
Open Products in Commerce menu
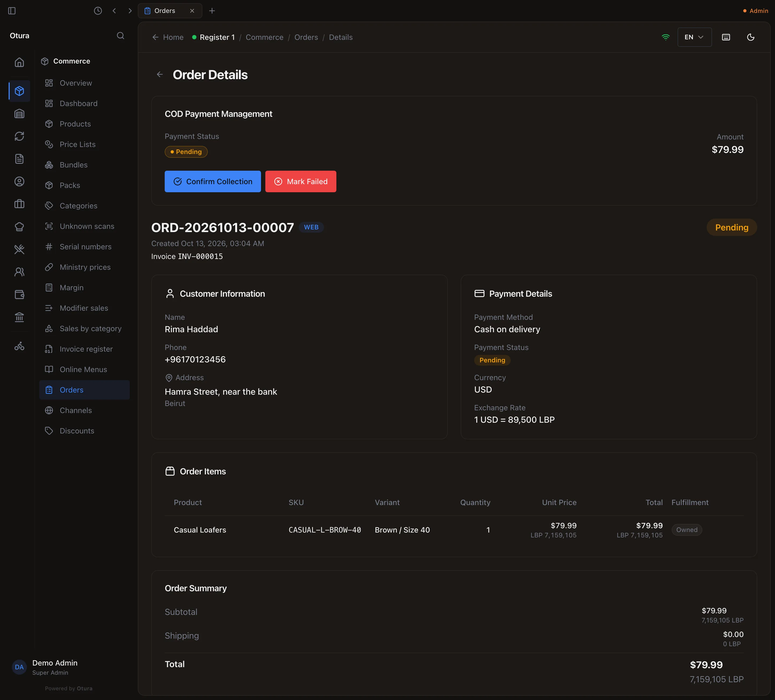(x=84, y=124)
